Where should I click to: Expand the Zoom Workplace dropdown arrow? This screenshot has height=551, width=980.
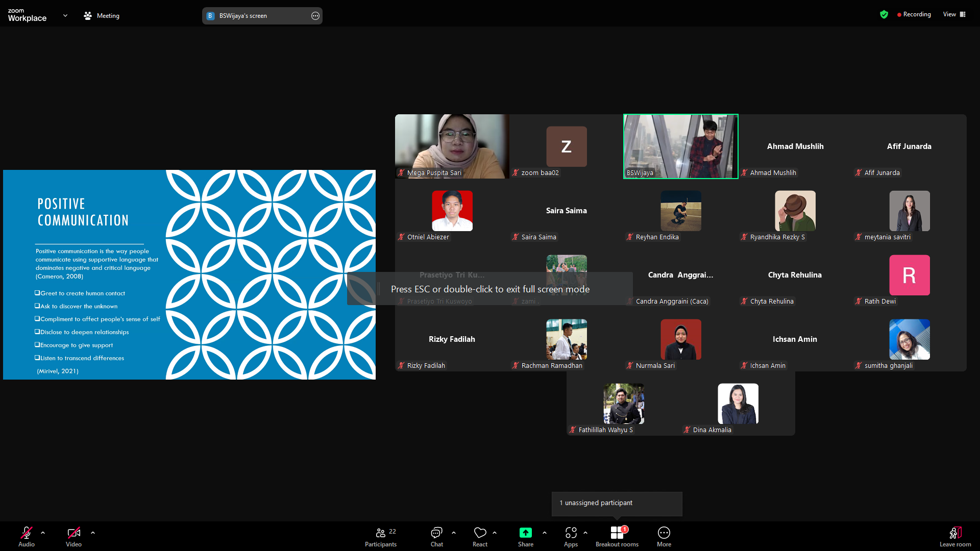coord(65,16)
